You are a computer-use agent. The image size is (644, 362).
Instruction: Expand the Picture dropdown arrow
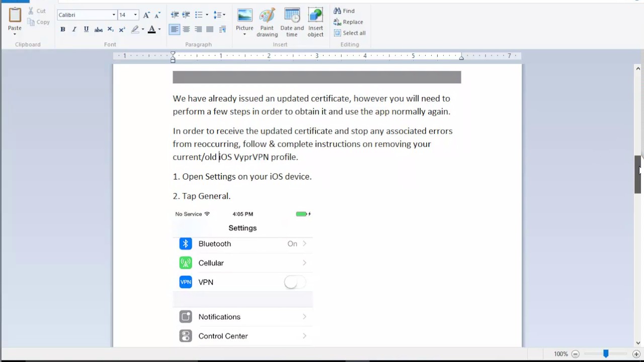245,35
